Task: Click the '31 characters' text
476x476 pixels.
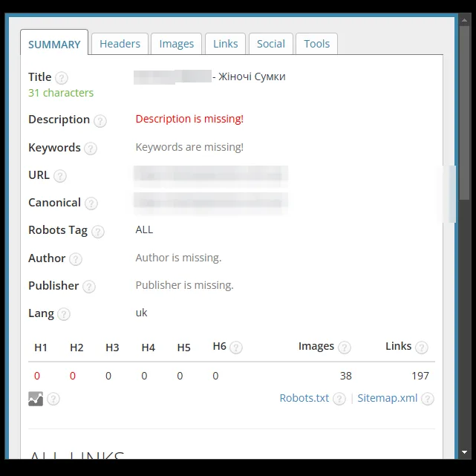Action: click(61, 93)
